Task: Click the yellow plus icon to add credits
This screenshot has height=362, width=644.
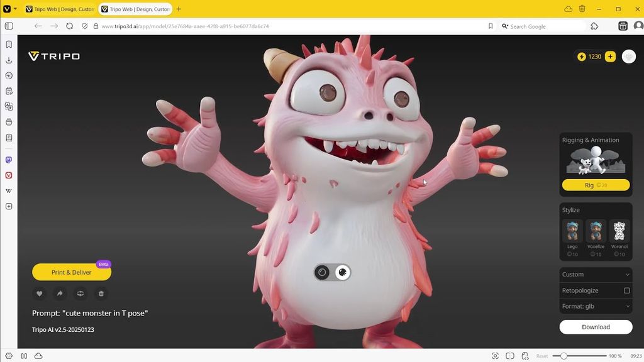Action: [610, 57]
